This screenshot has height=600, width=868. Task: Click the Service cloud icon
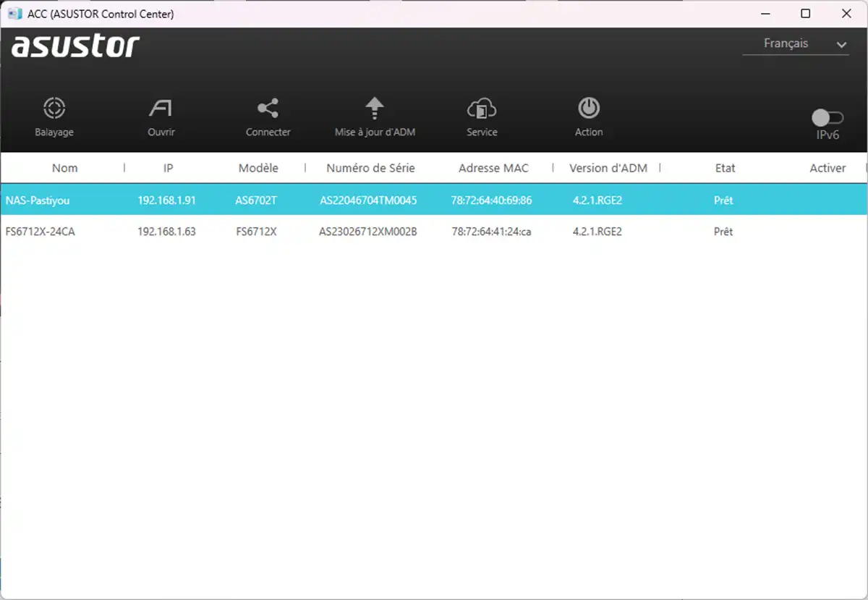click(481, 109)
